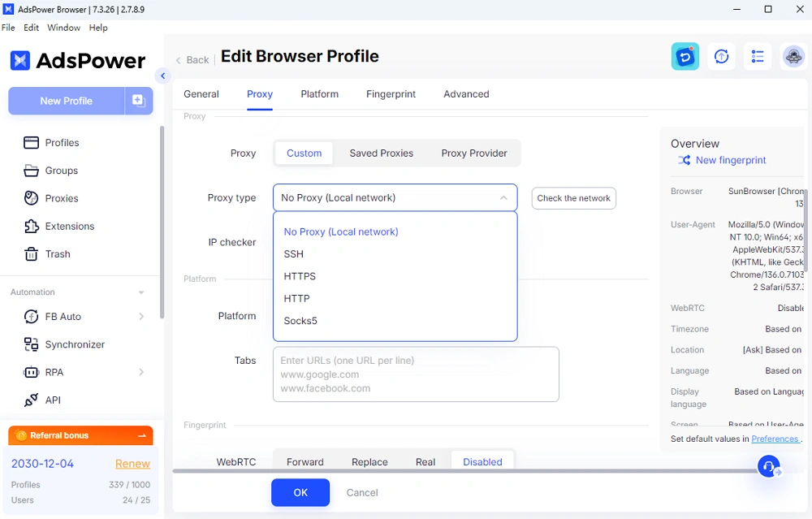
Task: Choose No Proxy (Local network) option
Action: coord(395,232)
